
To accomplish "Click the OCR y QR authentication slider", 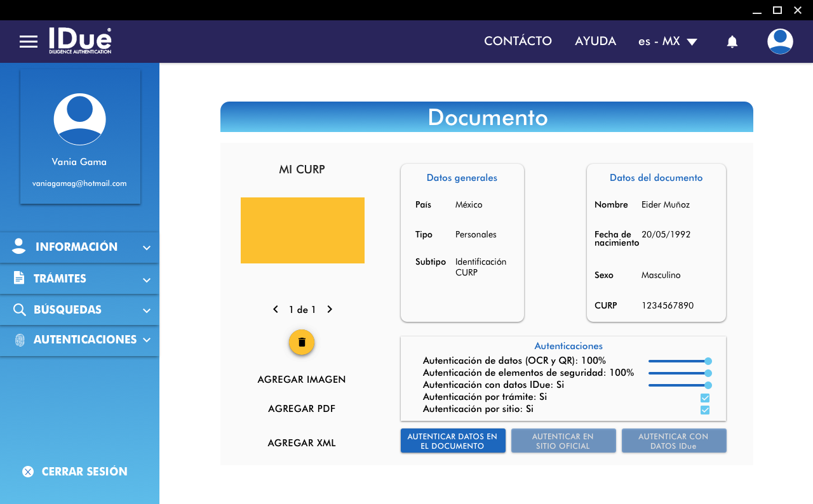I will pos(678,361).
